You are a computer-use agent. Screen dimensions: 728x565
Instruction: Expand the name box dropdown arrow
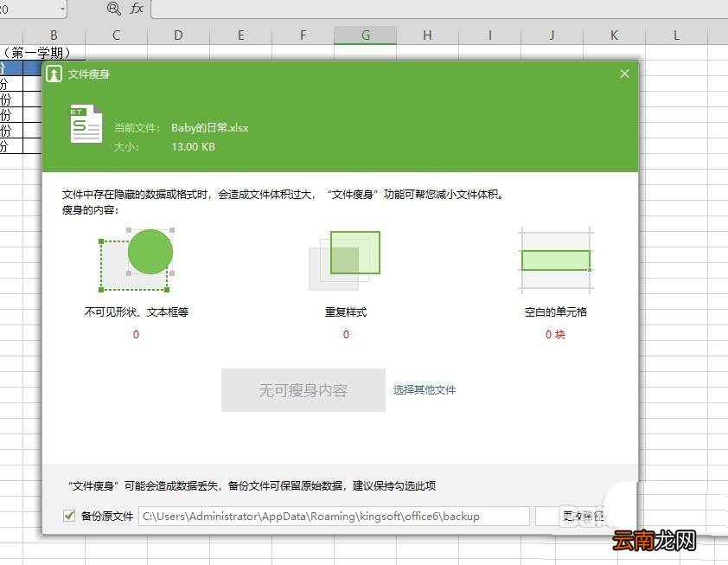click(x=62, y=9)
